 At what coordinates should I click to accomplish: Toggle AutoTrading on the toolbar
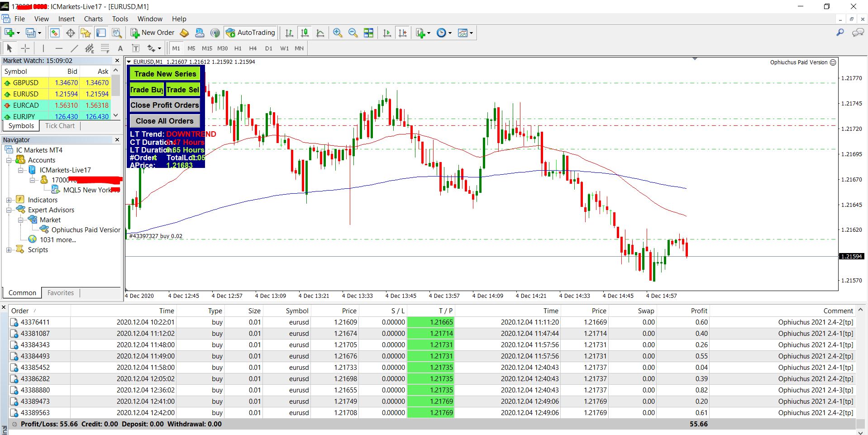pyautogui.click(x=251, y=33)
